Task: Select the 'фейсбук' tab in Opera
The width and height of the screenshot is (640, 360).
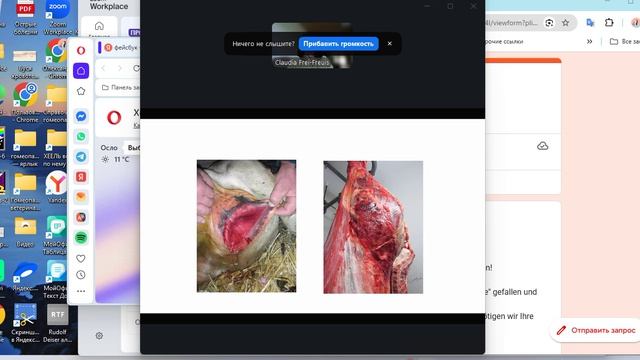Action: [120, 48]
